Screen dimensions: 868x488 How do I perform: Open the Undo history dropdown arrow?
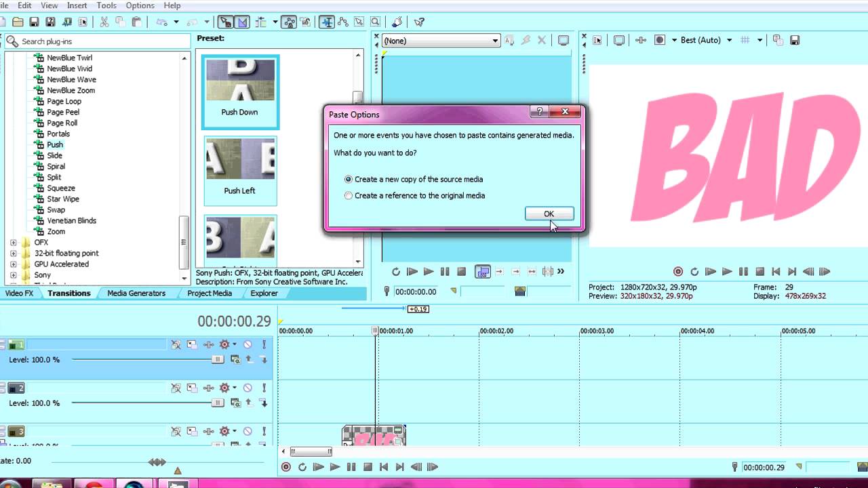pyautogui.click(x=176, y=22)
